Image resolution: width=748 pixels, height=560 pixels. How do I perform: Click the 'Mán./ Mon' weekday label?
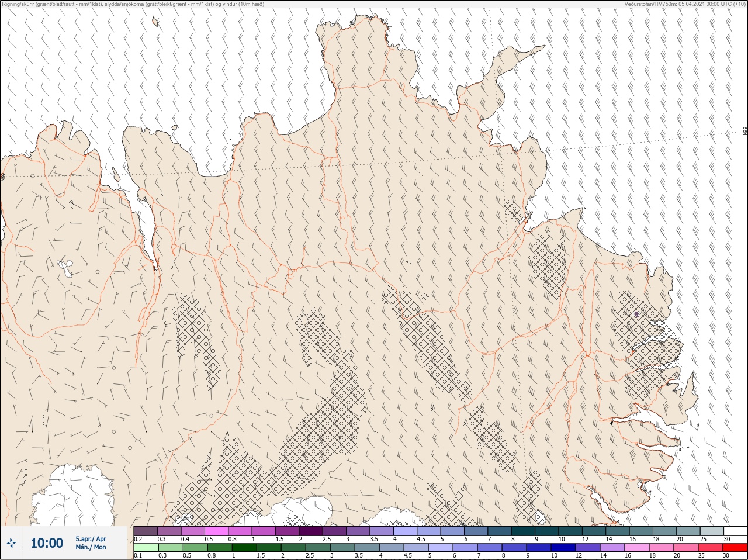91,548
